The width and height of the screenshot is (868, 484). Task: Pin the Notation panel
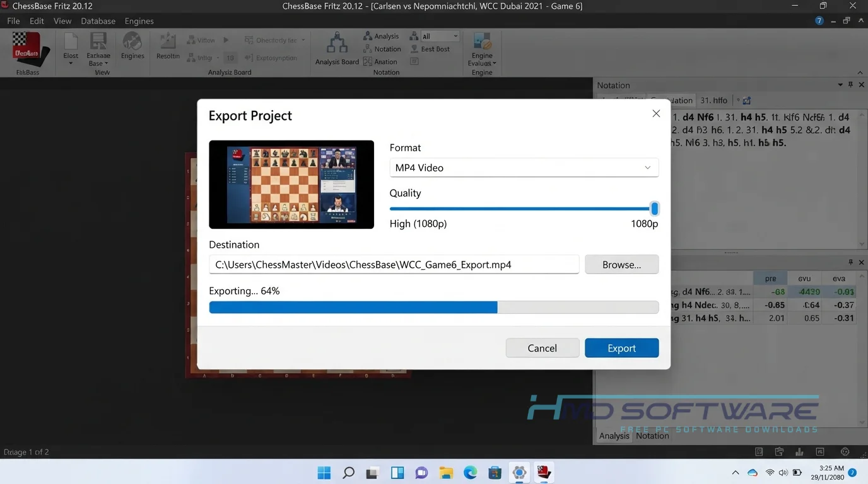(x=850, y=85)
